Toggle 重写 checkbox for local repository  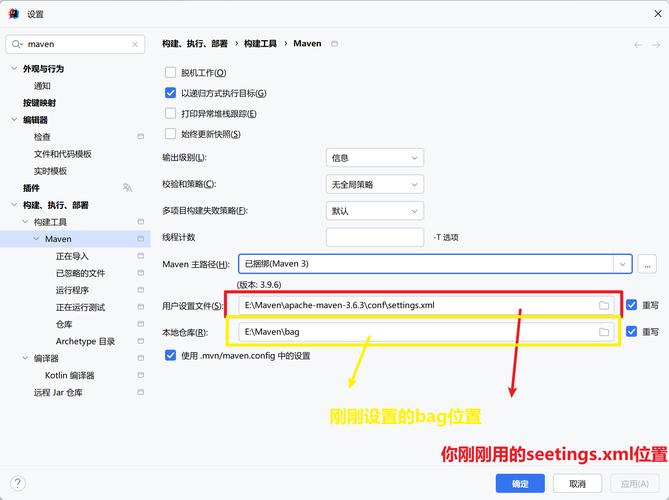point(631,332)
